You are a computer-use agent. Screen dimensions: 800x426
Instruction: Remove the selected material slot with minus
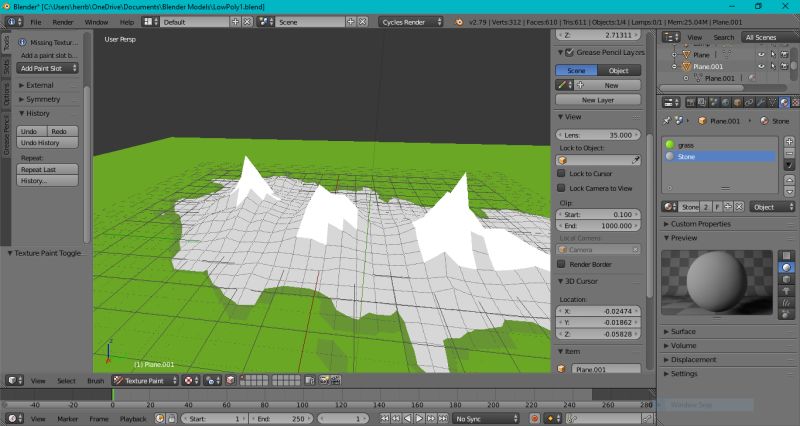[x=789, y=154]
